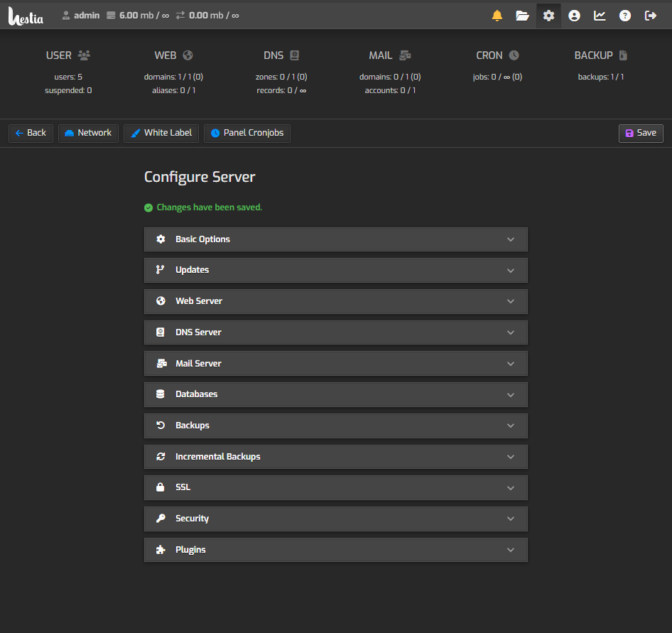Click the Security key icon
672x633 pixels.
[x=161, y=518]
